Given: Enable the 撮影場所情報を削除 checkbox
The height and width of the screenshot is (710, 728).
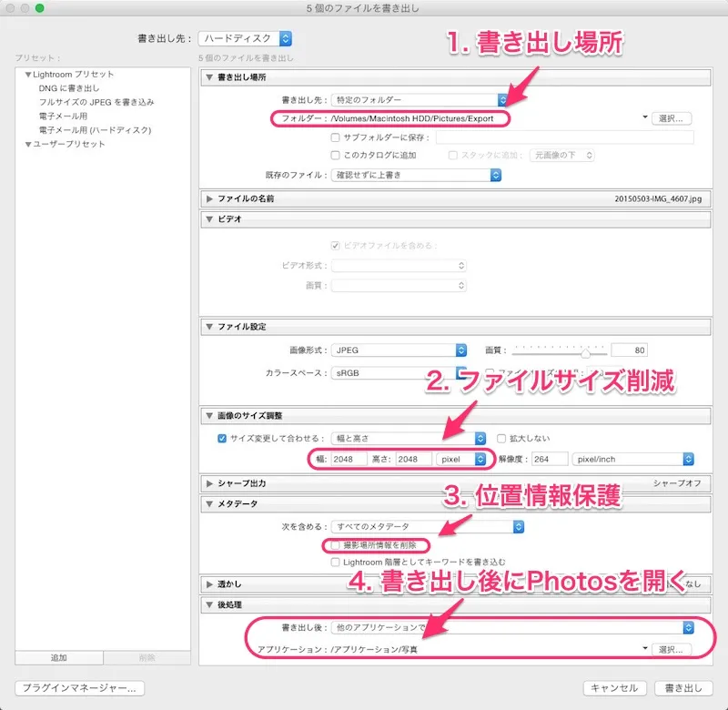Looking at the screenshot, I should tap(335, 545).
